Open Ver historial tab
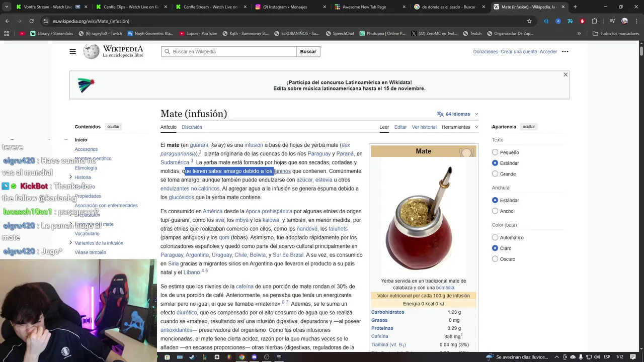The height and width of the screenshot is (362, 644). (x=424, y=127)
